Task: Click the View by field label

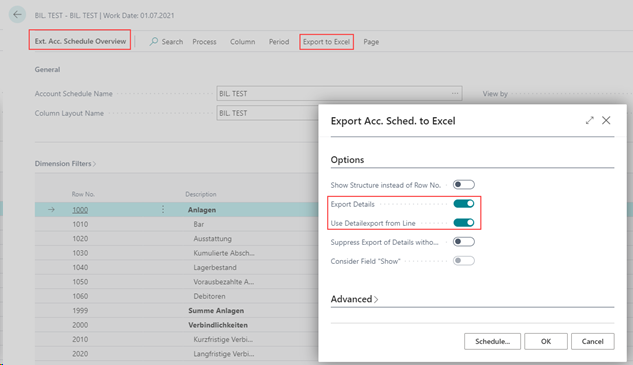Action: 495,94
